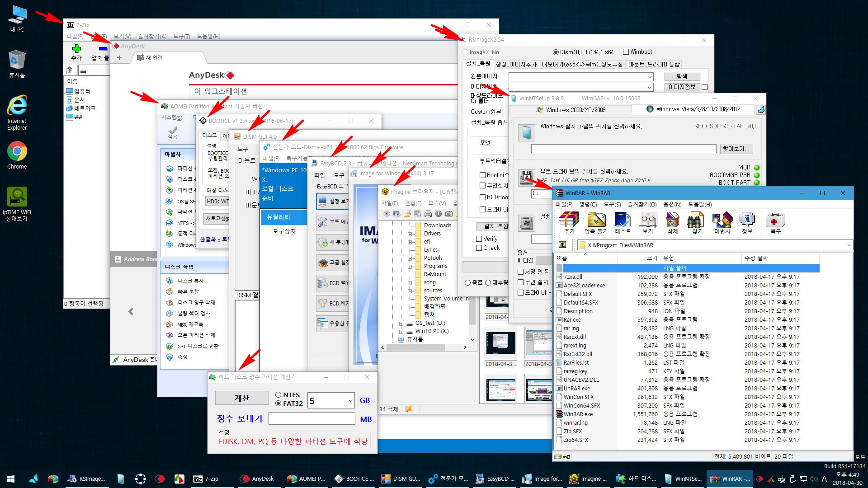Viewport: 868px width, 488px height.
Task: Expand the Win10 PE (X:) drive node
Action: click(401, 332)
